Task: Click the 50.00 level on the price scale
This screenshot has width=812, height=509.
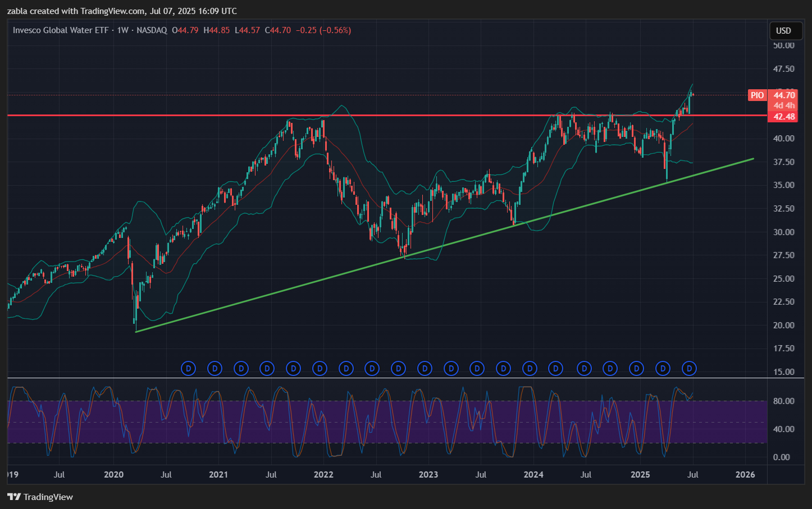Action: [x=783, y=45]
